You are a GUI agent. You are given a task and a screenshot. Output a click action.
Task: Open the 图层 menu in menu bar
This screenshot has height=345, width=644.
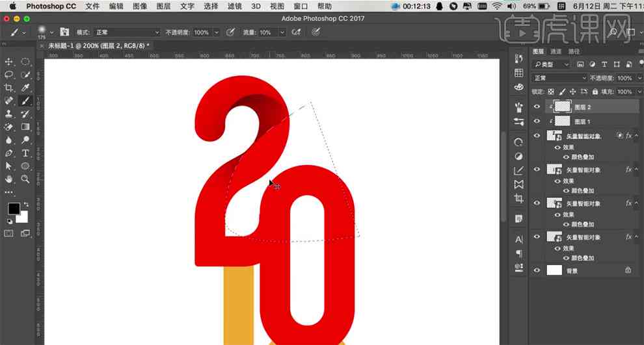tap(163, 6)
